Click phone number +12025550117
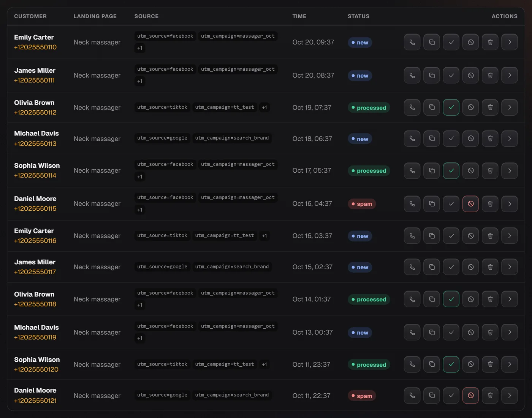532x418 pixels. click(x=35, y=272)
